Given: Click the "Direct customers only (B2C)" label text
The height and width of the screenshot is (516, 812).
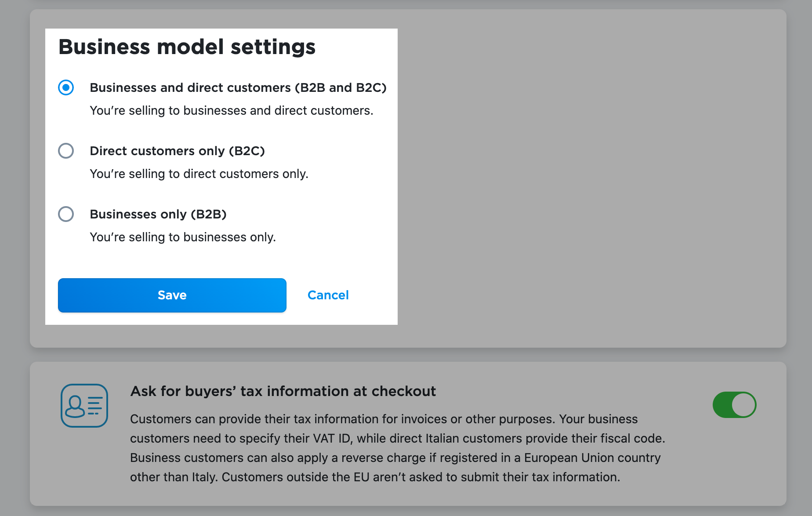Looking at the screenshot, I should pos(178,151).
